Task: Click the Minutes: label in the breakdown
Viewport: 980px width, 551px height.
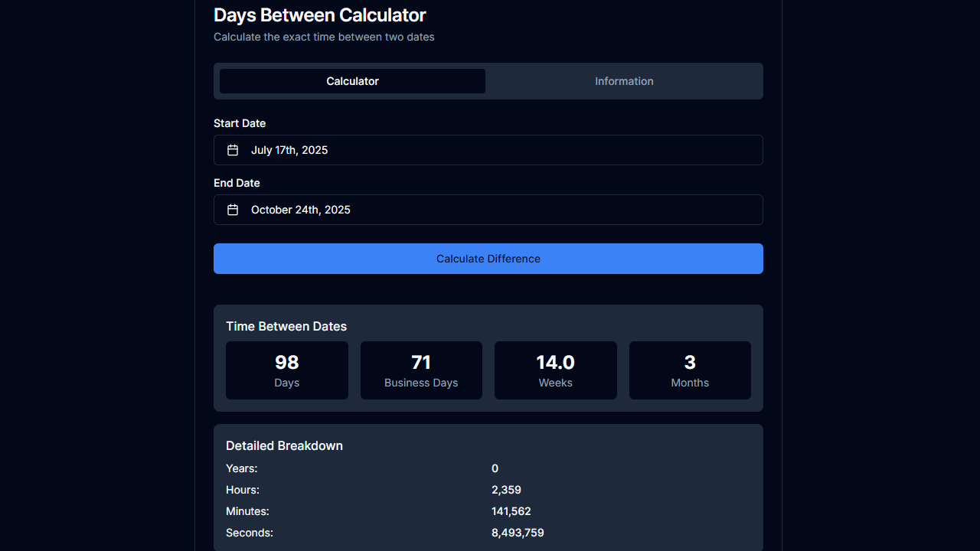Action: [247, 511]
